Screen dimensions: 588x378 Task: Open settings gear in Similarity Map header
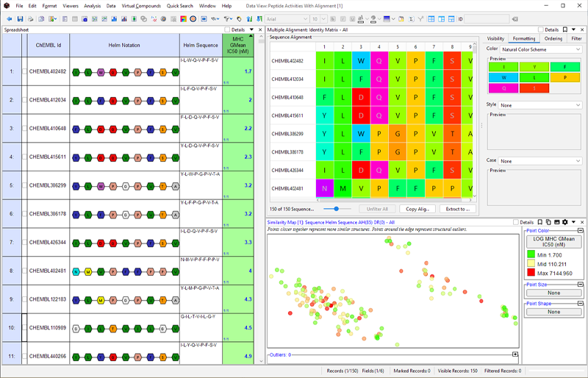[x=564, y=222]
